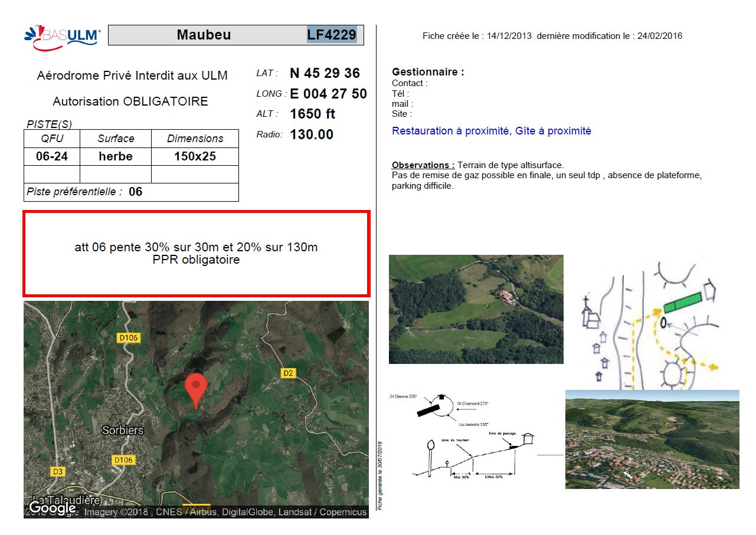Click the red map pin marker

(x=196, y=390)
